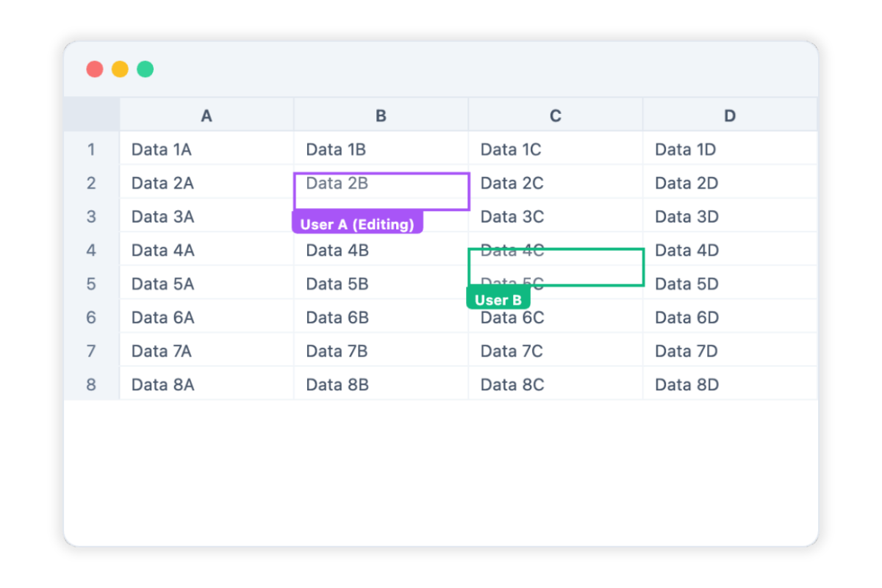Select column D header
Viewport: 882px width, 588px height.
[730, 115]
